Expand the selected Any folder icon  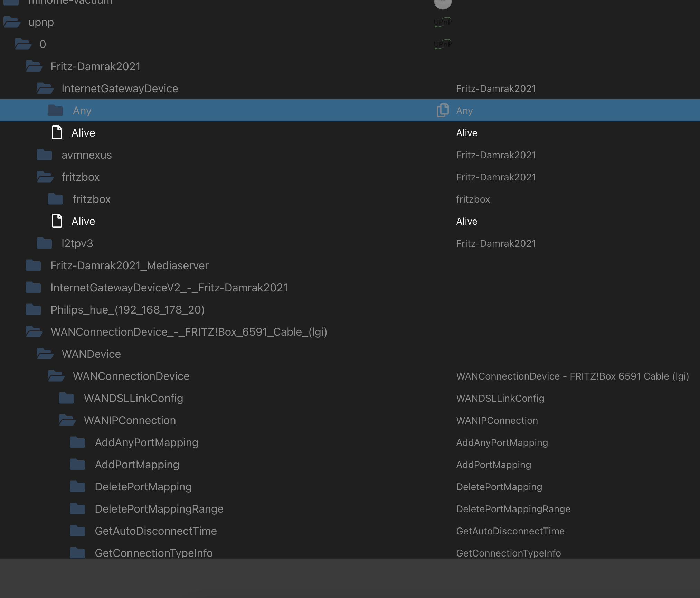55,111
